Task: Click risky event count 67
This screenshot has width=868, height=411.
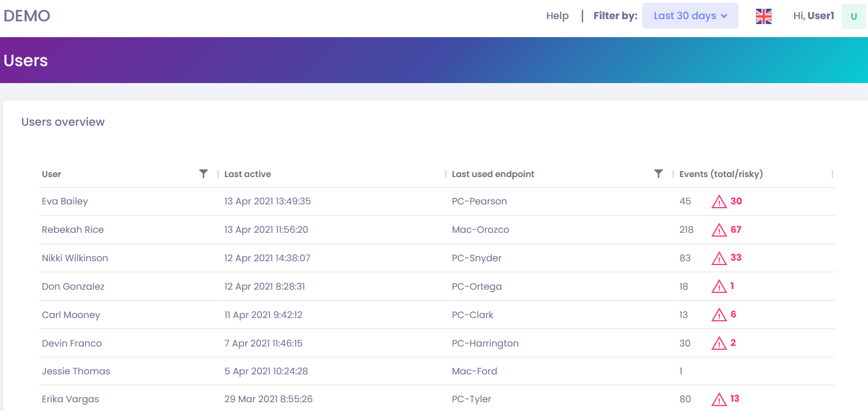Action: click(736, 230)
